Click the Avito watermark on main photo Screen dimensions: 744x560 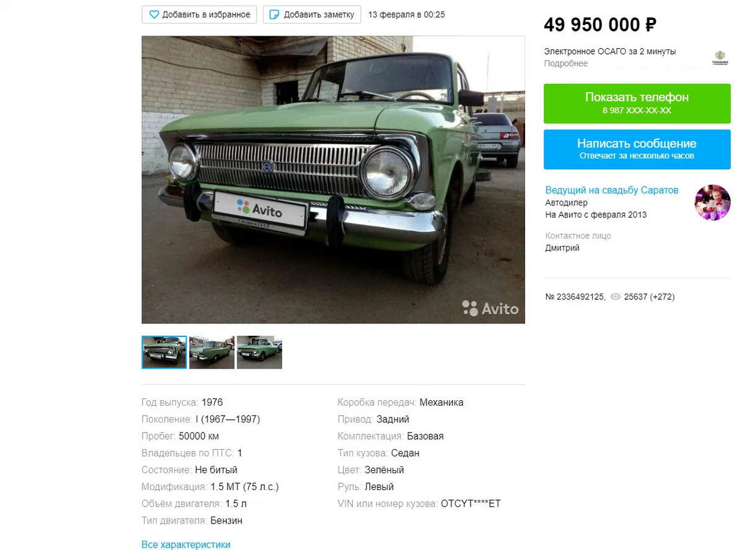point(490,308)
